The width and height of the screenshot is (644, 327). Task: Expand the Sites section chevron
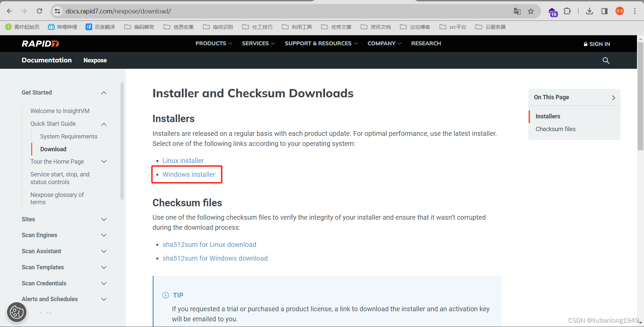(x=104, y=219)
